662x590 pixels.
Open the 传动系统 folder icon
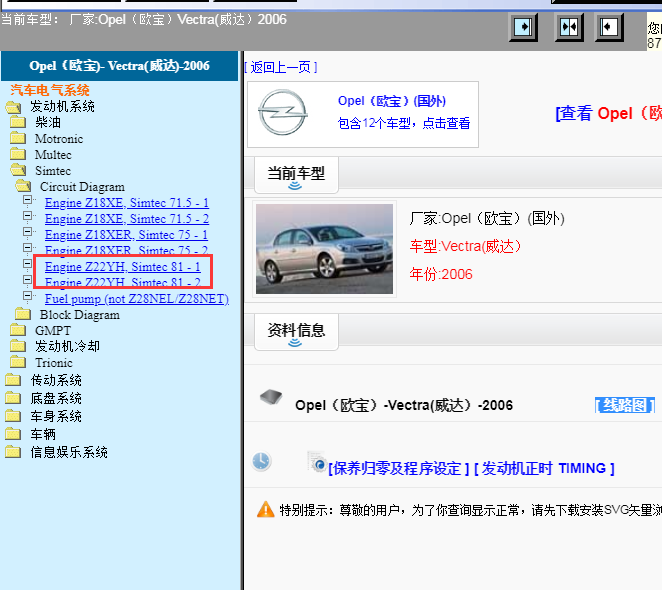[x=13, y=380]
